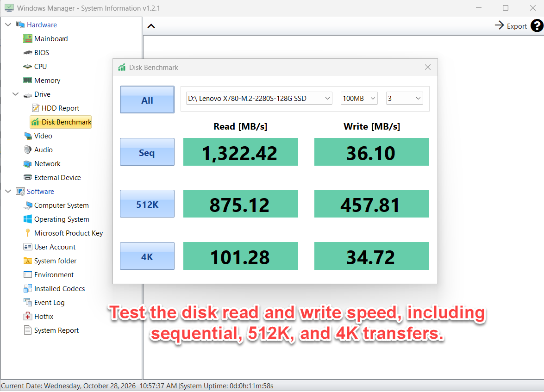Collapse the Drive tree node
544x392 pixels.
click(x=15, y=94)
